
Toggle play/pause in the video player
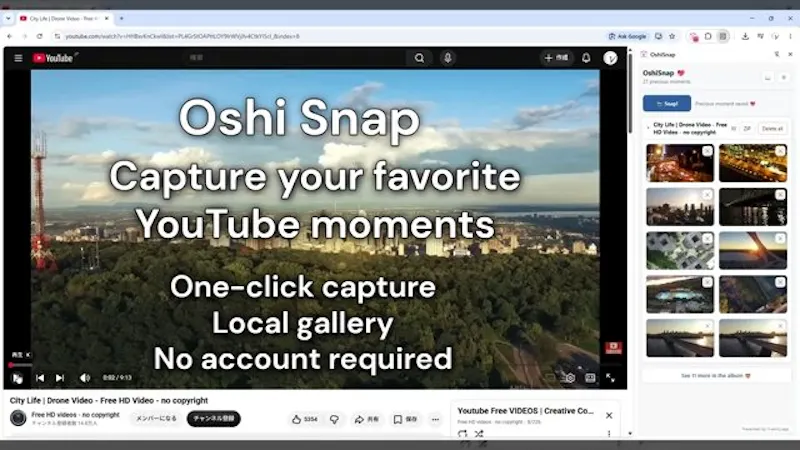click(x=17, y=378)
